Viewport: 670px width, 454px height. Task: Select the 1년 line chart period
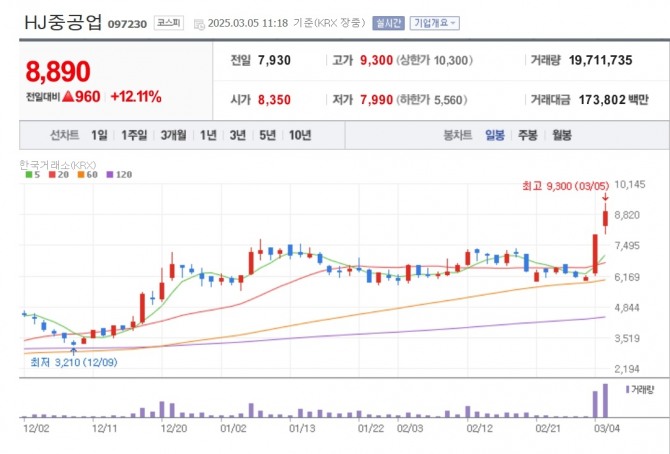tap(208, 136)
